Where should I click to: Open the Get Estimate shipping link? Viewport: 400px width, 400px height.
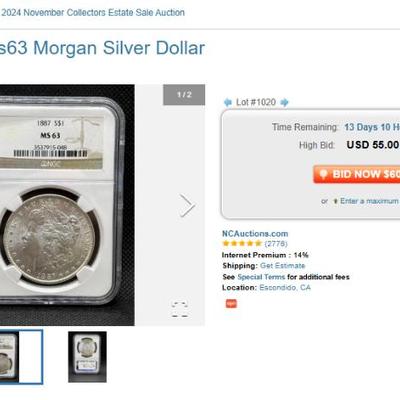[x=282, y=266]
